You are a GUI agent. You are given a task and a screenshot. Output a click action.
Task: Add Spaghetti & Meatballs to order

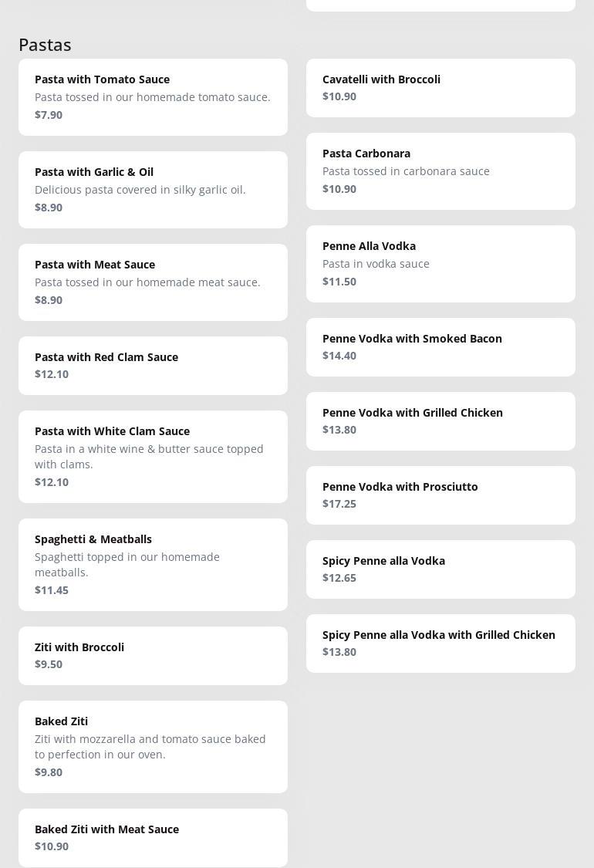tap(153, 565)
